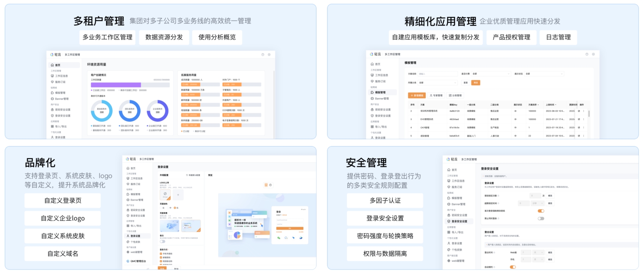Expand the 展示状态 dropdown filter
This screenshot has width=644, height=276.
[544, 74]
